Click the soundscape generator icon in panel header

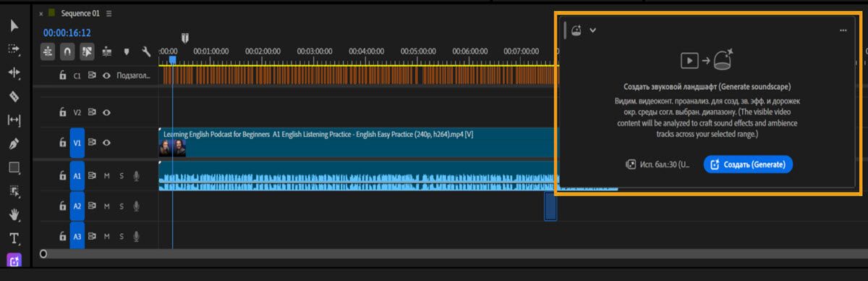pos(576,30)
